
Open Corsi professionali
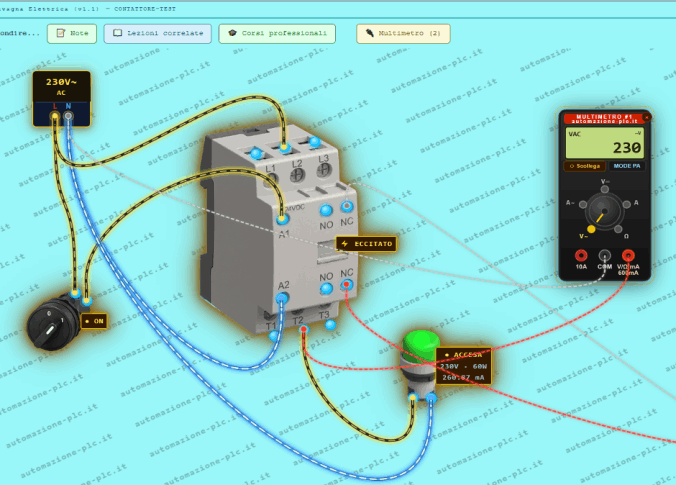click(x=277, y=34)
